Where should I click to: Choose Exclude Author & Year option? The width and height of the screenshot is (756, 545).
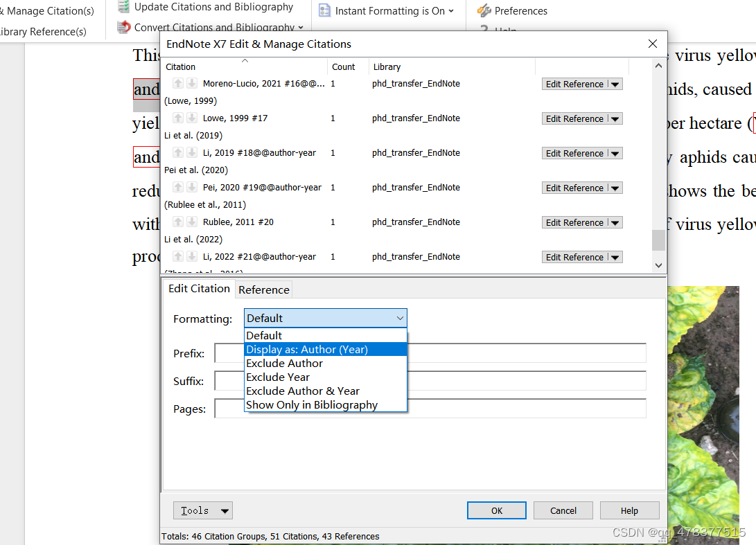[326, 391]
